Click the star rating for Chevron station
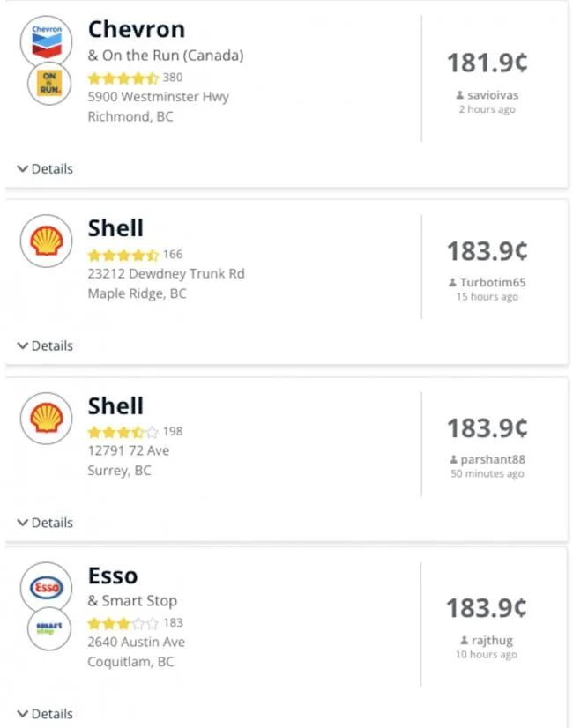This screenshot has width=573, height=728. pos(123,78)
